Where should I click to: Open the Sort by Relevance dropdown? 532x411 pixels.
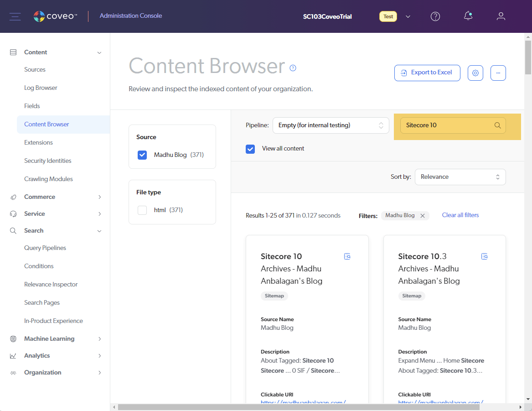(460, 177)
